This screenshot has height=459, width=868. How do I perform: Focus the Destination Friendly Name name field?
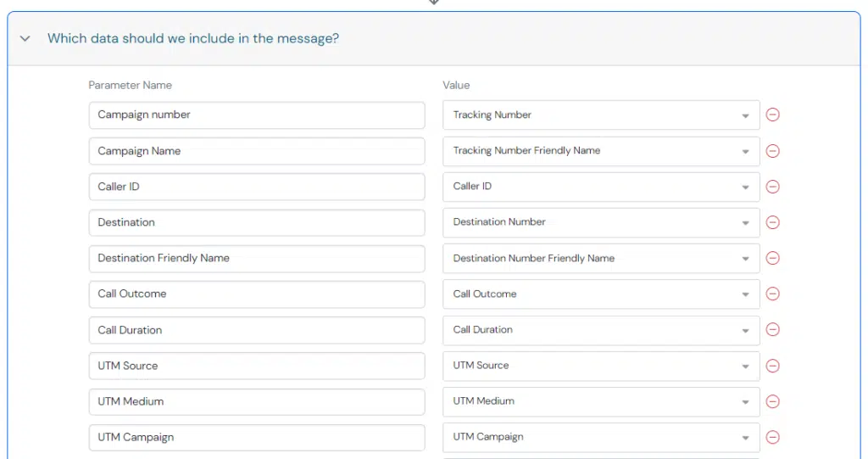point(257,258)
